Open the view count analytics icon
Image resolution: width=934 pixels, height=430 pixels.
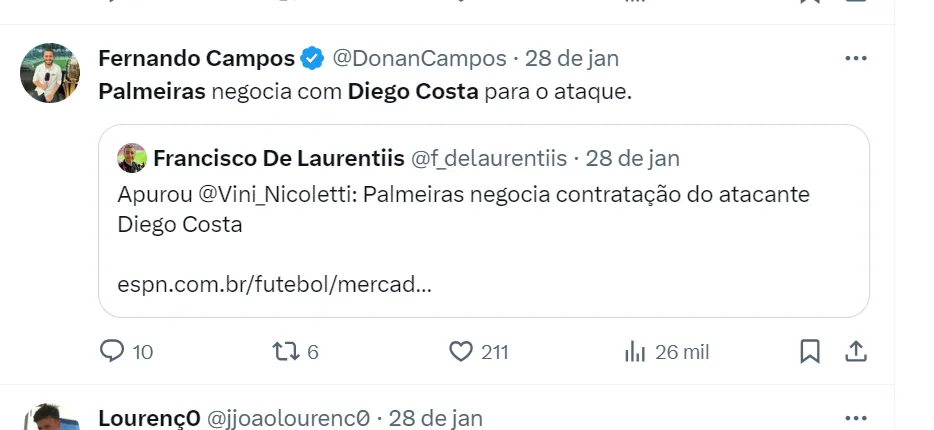coord(635,351)
